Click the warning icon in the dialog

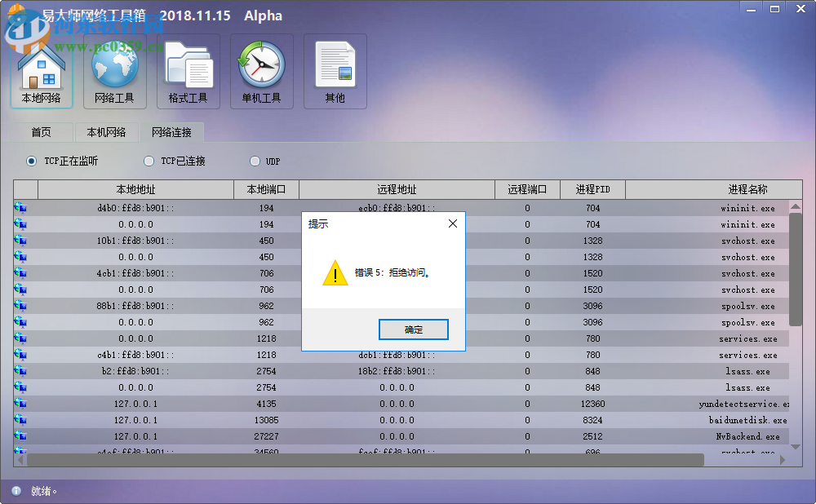(x=334, y=275)
